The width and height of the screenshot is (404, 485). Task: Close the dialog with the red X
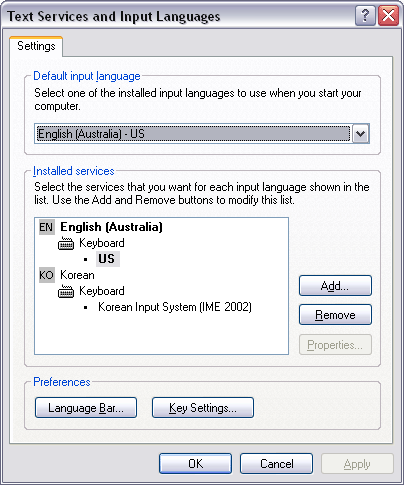coord(388,15)
